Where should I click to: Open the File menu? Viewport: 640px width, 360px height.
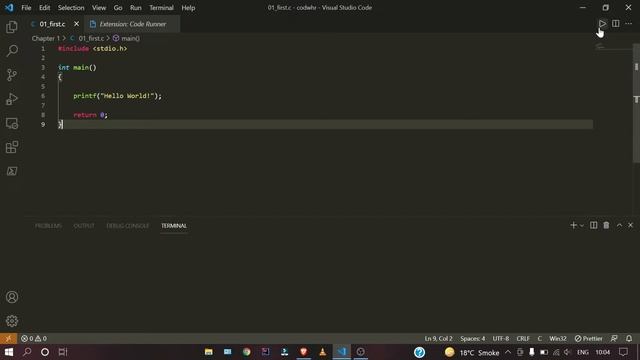[x=26, y=8]
